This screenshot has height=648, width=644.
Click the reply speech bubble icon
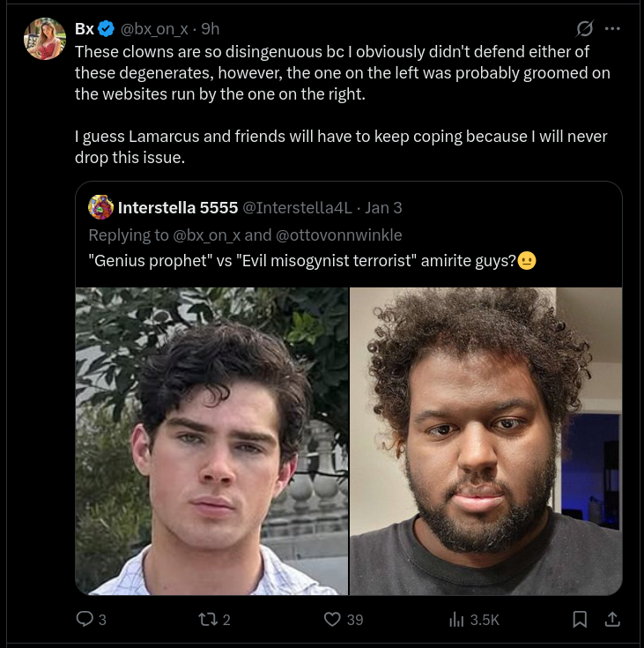[85, 619]
